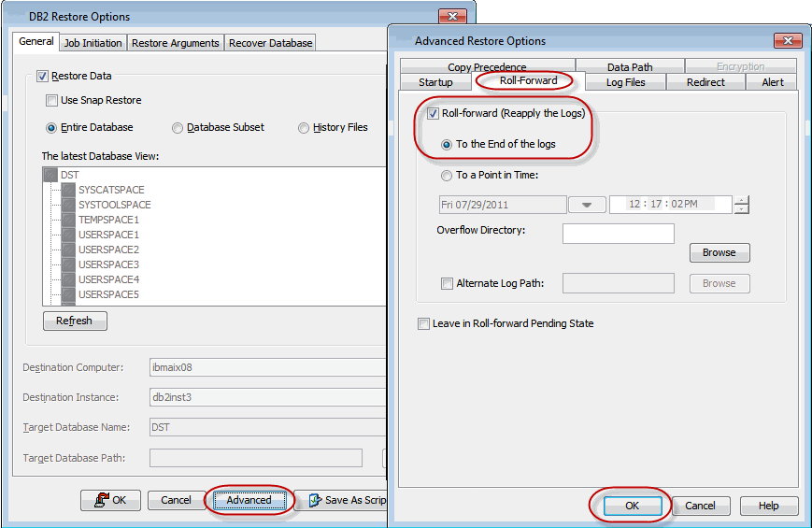The width and height of the screenshot is (812, 528).
Task: Open the date dropdown for point in time
Action: 587,205
